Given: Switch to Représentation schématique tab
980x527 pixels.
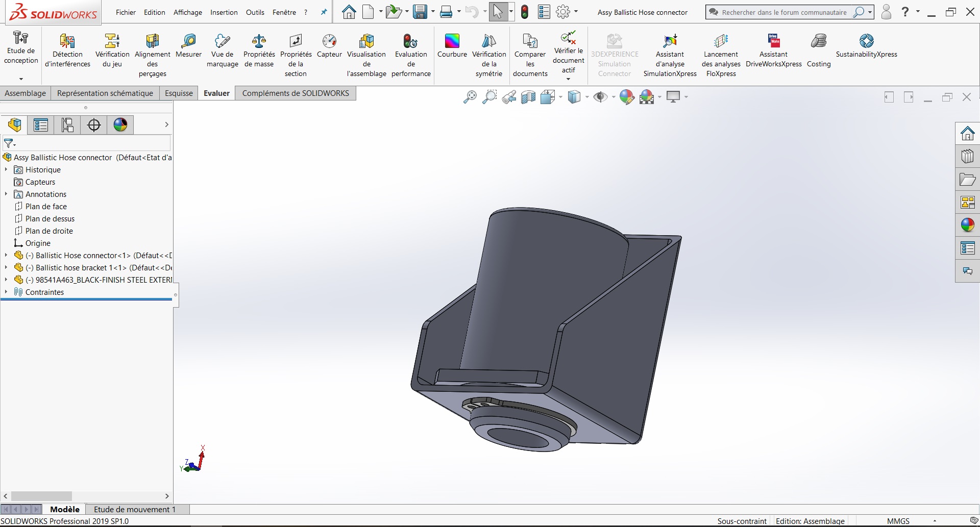Looking at the screenshot, I should [x=105, y=93].
